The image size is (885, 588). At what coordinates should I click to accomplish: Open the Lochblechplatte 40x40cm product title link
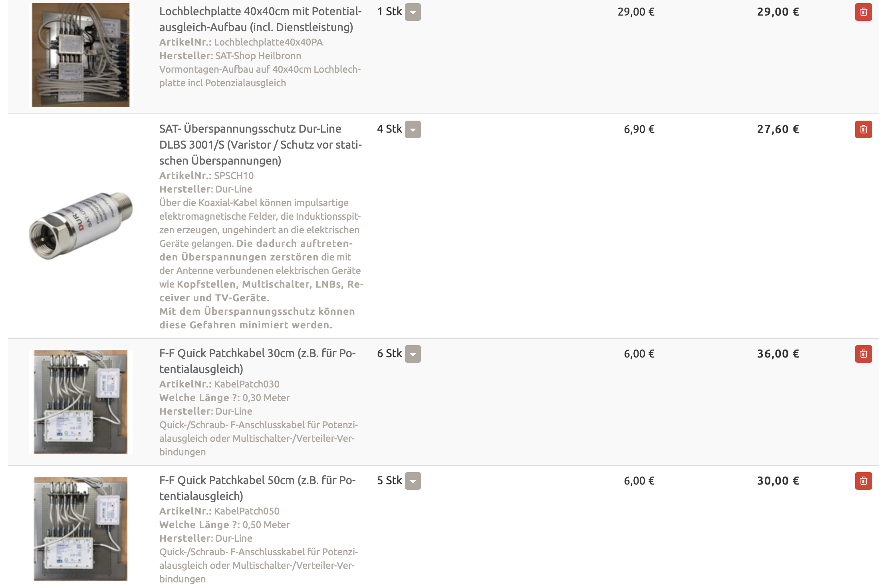click(260, 19)
